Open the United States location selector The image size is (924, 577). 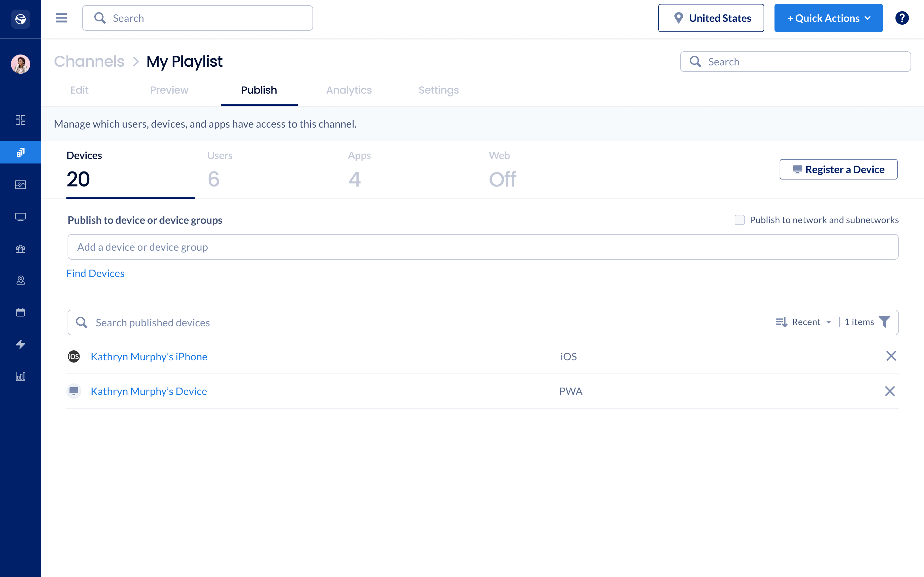711,18
